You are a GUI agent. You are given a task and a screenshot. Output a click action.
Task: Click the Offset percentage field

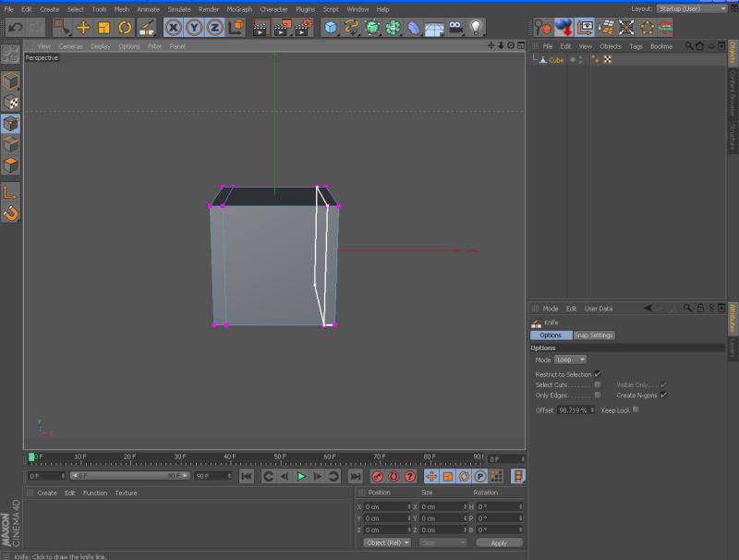[x=574, y=409]
